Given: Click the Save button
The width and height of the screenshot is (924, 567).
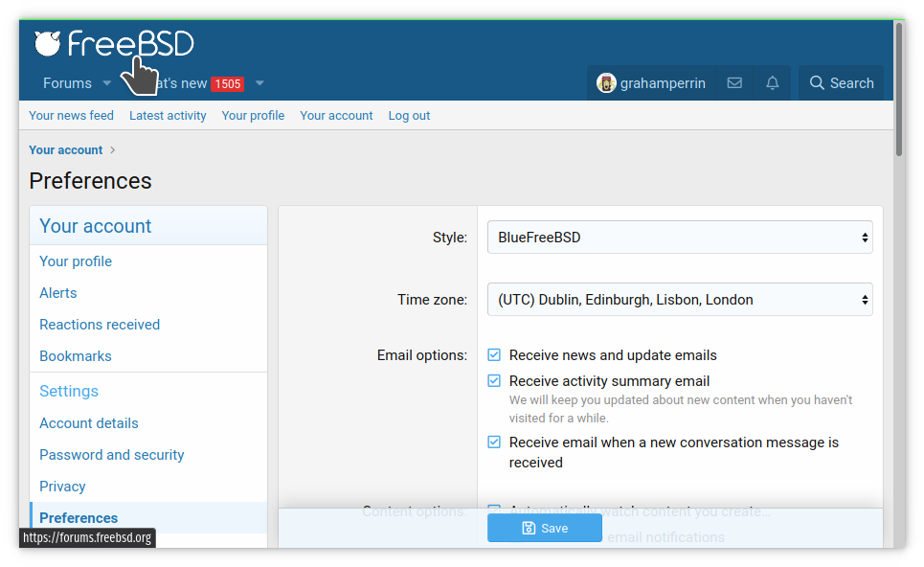Looking at the screenshot, I should point(545,528).
